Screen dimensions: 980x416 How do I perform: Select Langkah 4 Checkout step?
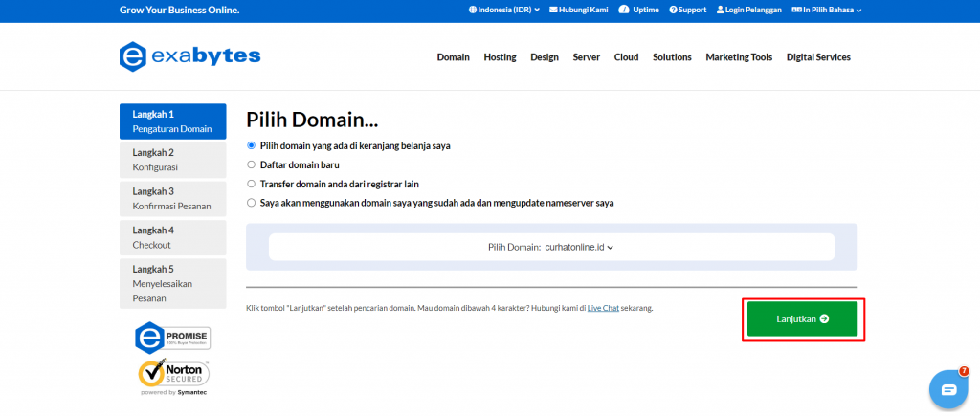[172, 237]
